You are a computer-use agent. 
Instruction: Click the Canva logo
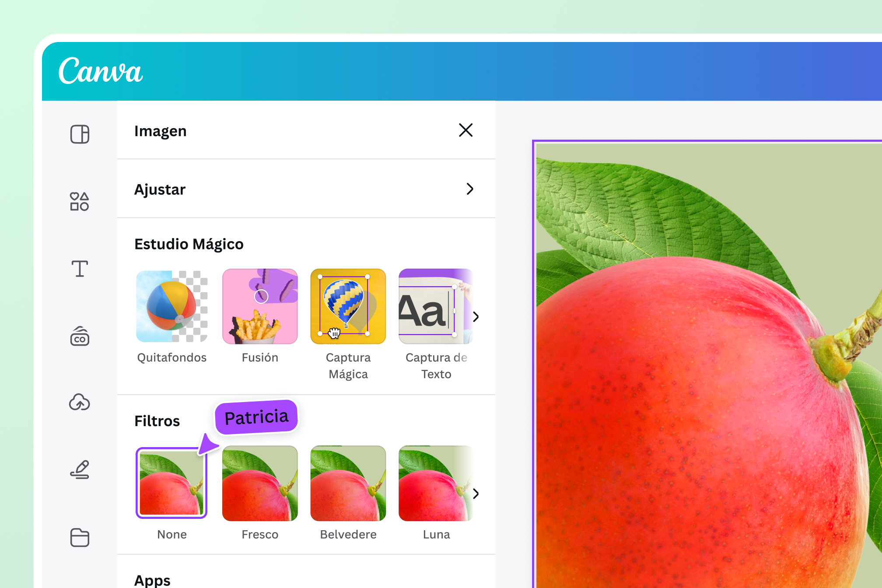[x=101, y=70]
